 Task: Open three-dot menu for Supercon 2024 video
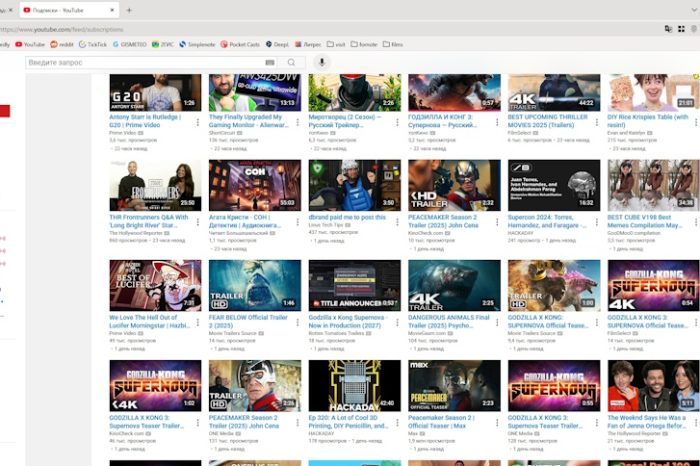pyautogui.click(x=596, y=222)
